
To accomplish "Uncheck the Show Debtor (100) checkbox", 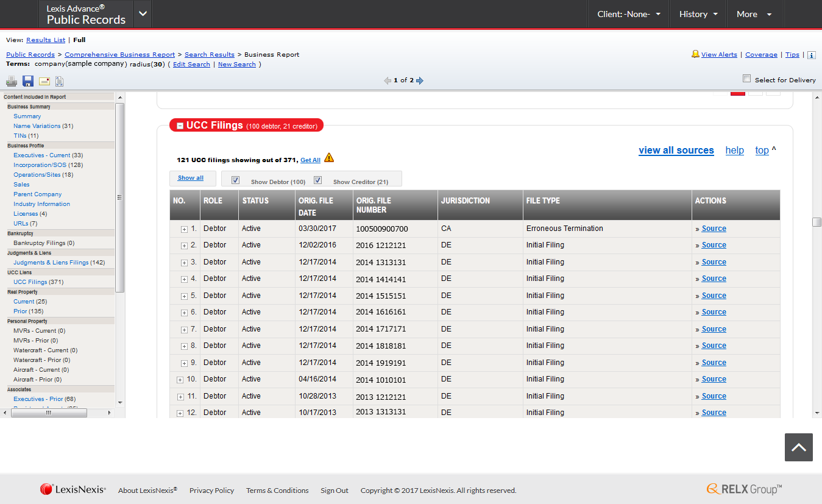I will click(236, 180).
